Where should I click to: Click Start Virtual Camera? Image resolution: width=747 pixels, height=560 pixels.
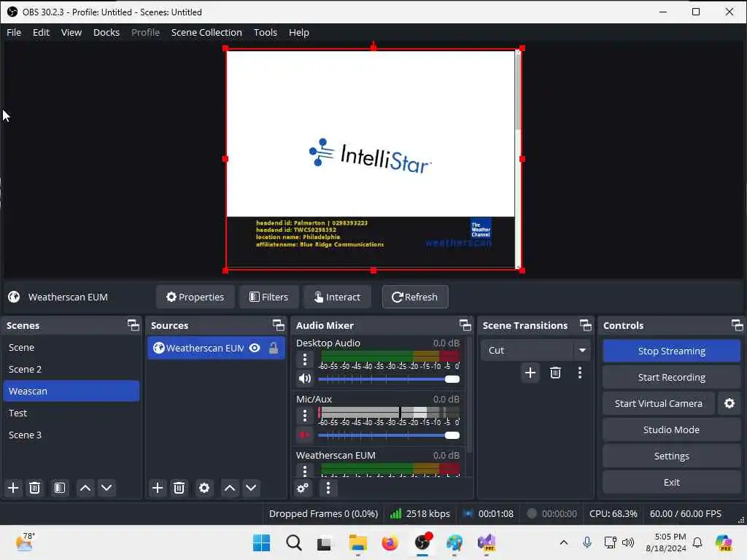coord(659,403)
